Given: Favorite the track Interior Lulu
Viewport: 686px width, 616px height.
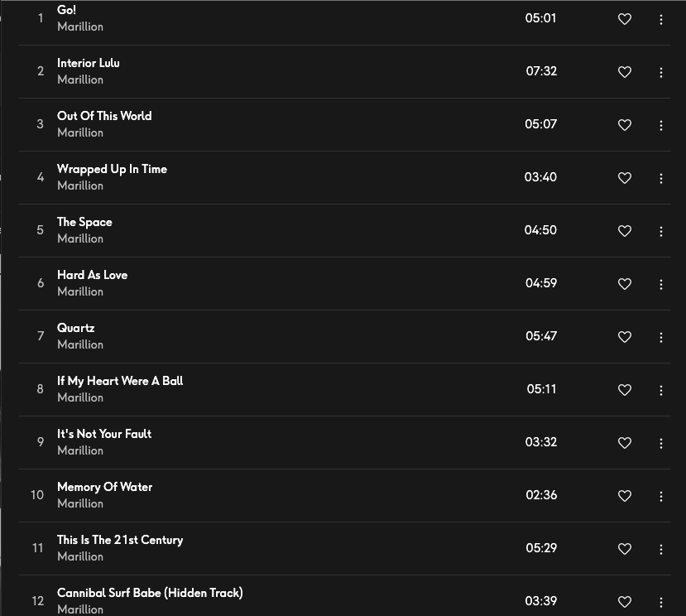Looking at the screenshot, I should [625, 72].
